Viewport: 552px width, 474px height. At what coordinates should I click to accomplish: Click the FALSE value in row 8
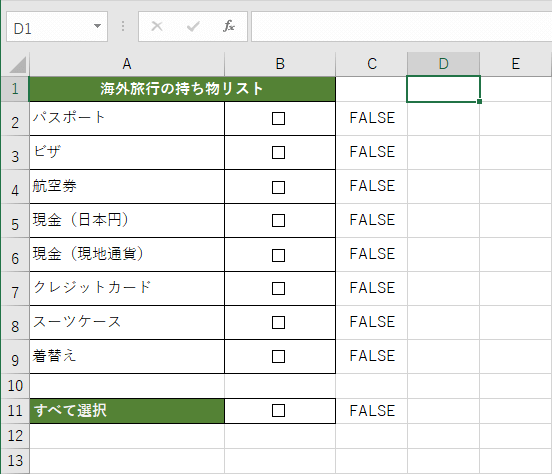[372, 322]
